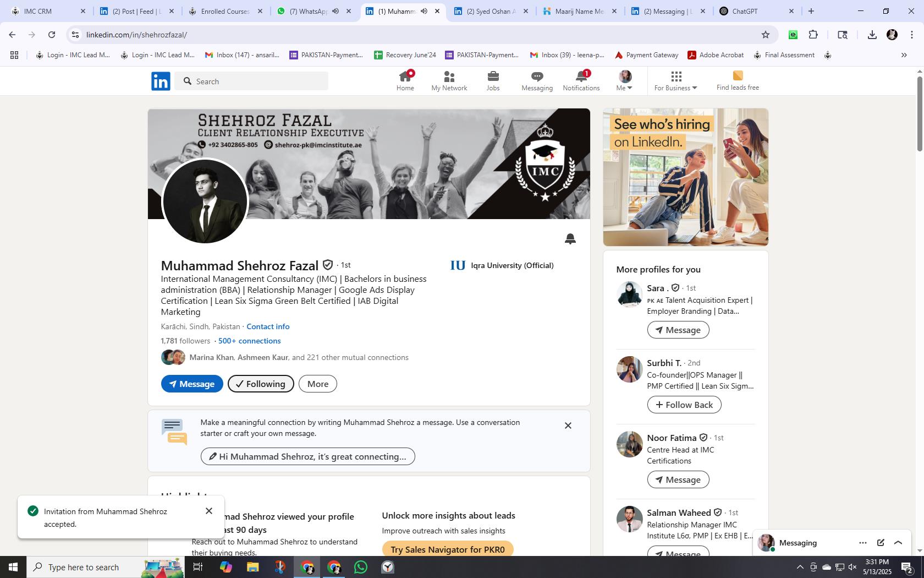Show hidden system tray icons
The width and height of the screenshot is (924, 578).
[800, 567]
